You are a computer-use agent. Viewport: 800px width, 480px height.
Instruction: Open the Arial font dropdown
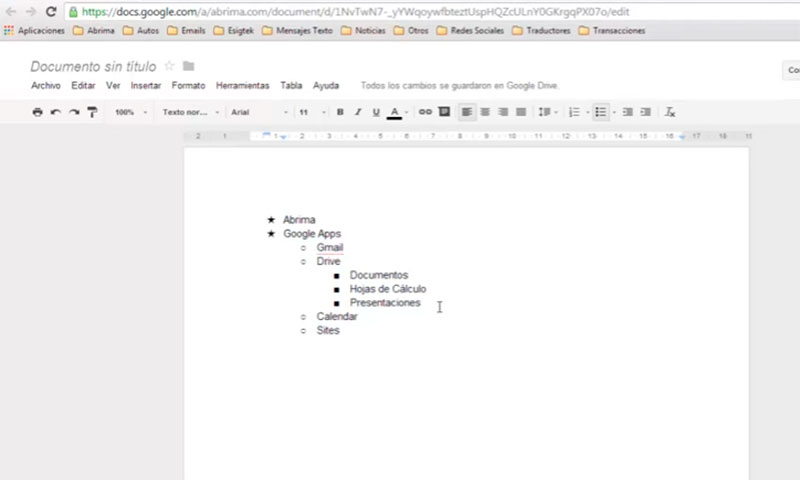[259, 112]
